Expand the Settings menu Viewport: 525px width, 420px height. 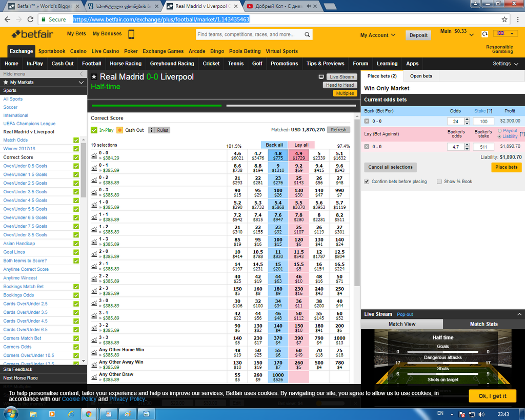click(505, 64)
